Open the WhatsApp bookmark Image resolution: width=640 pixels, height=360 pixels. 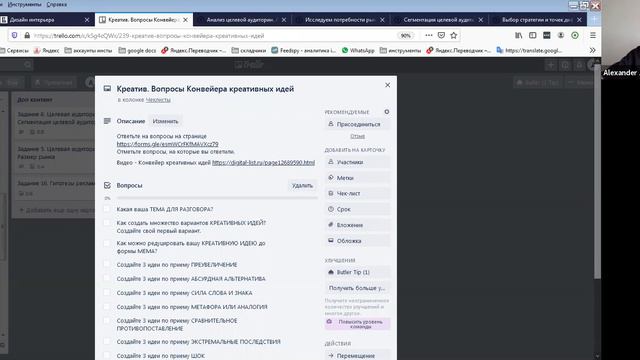tap(358, 51)
